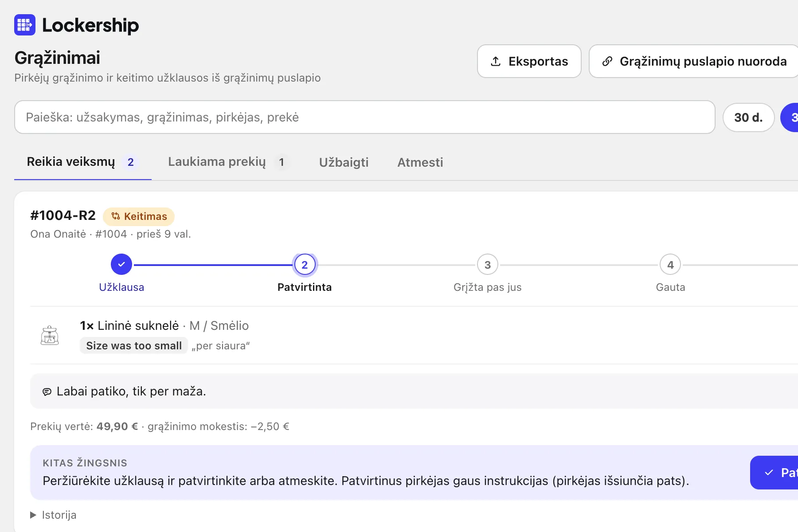Click the Eksportas button

click(x=529, y=61)
